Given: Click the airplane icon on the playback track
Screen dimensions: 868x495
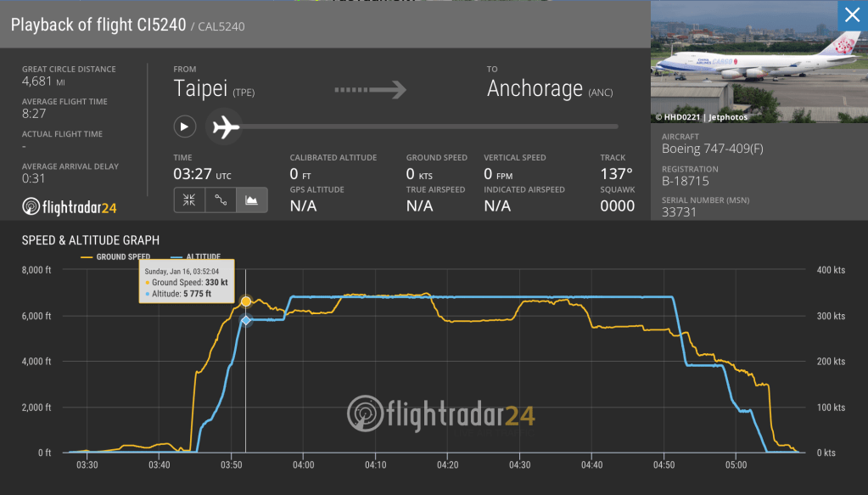Looking at the screenshot, I should 225,127.
